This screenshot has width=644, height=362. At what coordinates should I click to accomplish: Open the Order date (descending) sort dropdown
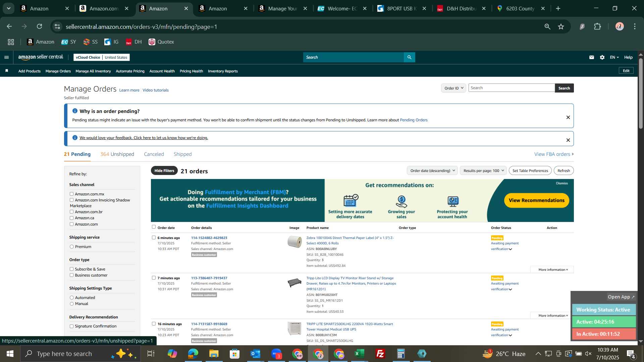pyautogui.click(x=432, y=171)
